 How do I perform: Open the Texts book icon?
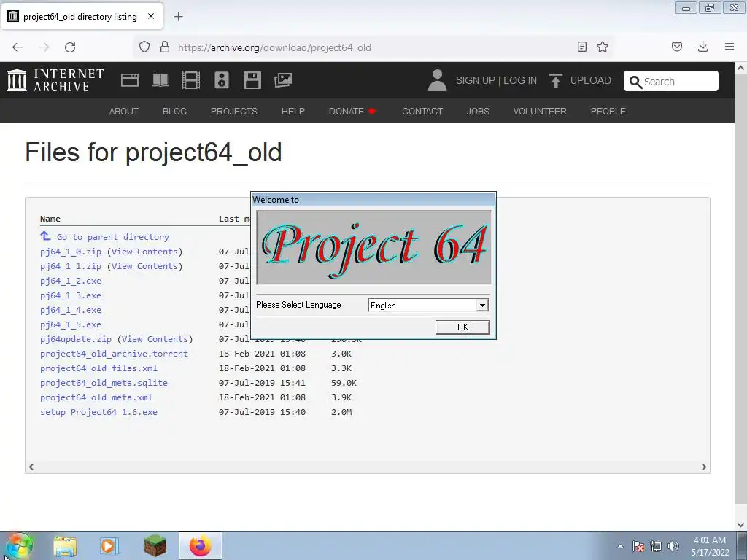(160, 80)
